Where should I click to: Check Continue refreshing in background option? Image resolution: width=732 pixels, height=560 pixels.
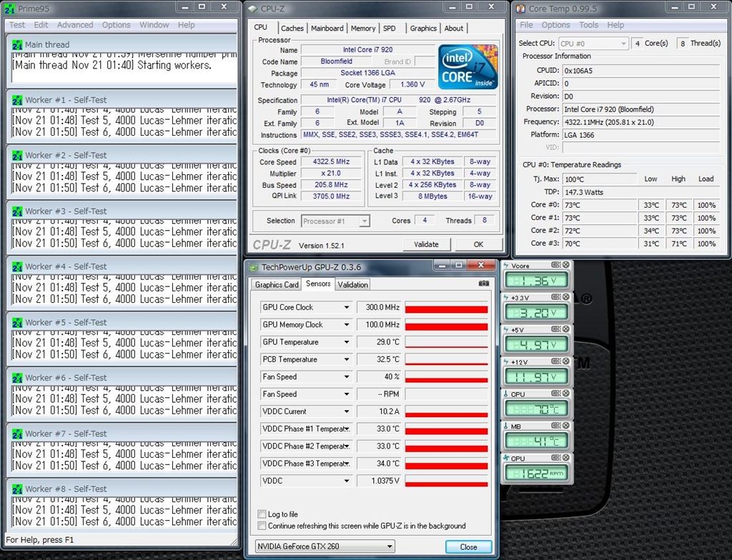(x=262, y=526)
